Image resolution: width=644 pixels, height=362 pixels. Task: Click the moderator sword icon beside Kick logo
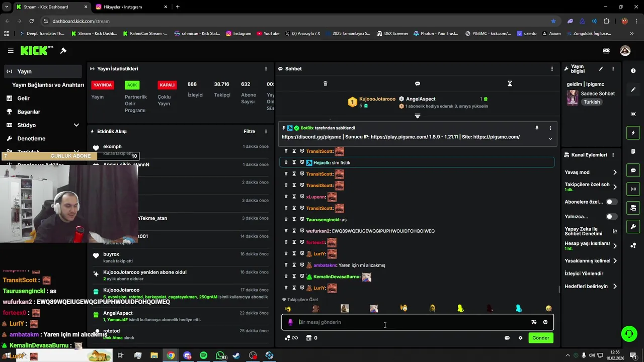[63, 51]
